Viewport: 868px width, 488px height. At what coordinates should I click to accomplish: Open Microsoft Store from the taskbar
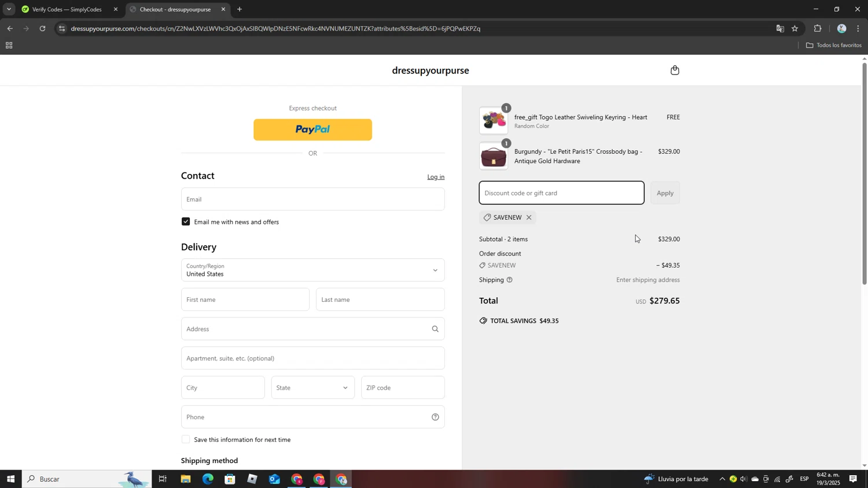click(230, 479)
